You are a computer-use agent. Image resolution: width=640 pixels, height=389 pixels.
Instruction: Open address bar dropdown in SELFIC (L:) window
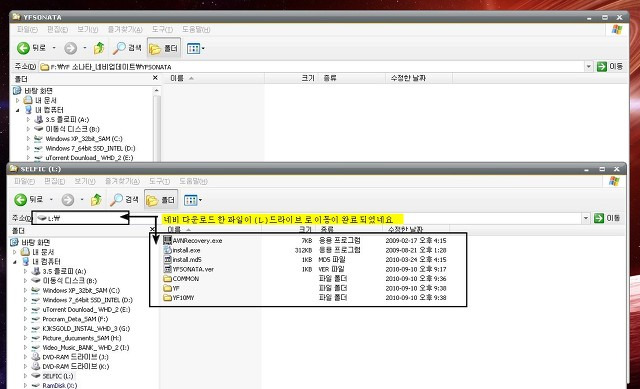click(x=586, y=218)
